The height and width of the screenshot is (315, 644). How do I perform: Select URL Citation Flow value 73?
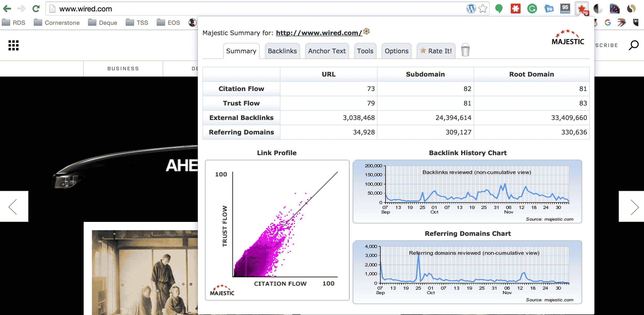click(371, 89)
